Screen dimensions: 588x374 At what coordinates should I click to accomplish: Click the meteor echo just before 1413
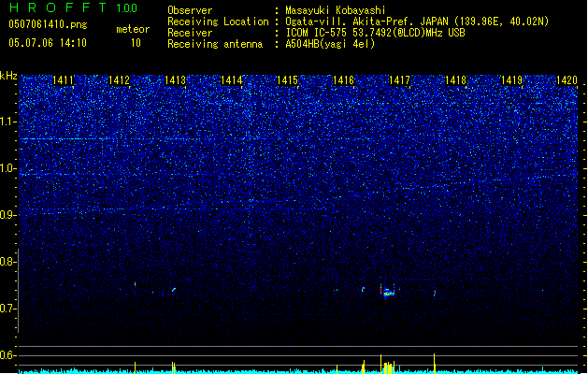[x=174, y=290]
